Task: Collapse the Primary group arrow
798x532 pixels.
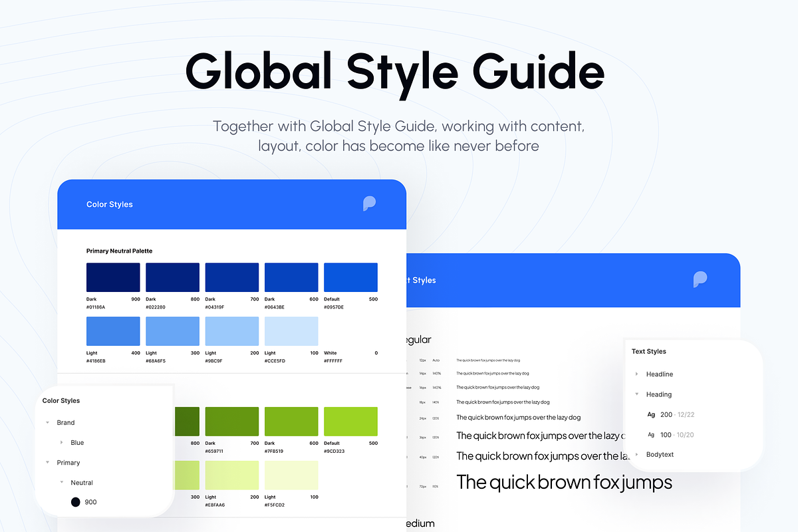Action: coord(47,463)
